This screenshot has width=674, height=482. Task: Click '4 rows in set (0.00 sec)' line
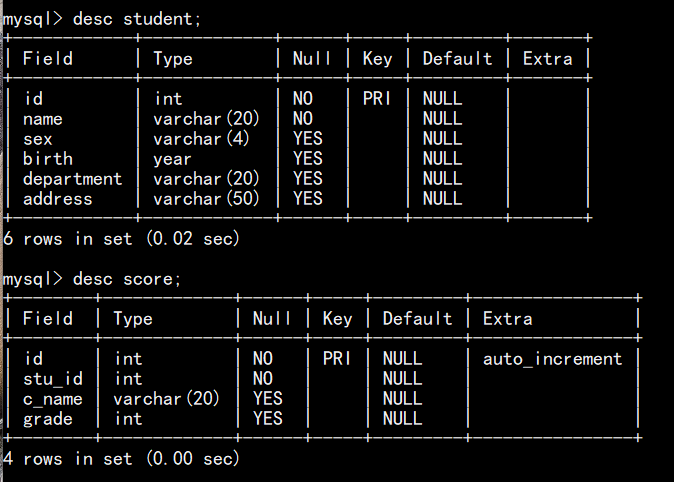click(121, 459)
